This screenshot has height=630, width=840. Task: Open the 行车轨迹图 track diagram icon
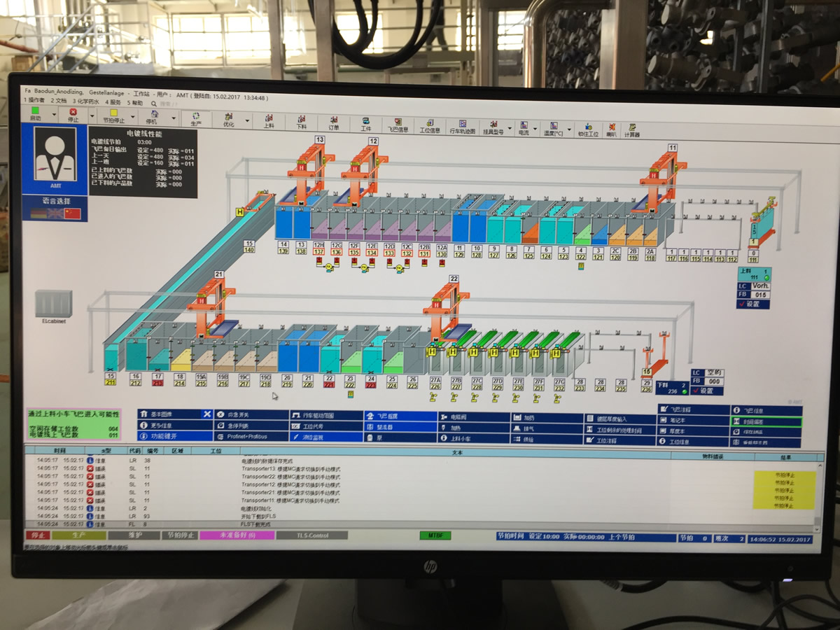[x=463, y=125]
